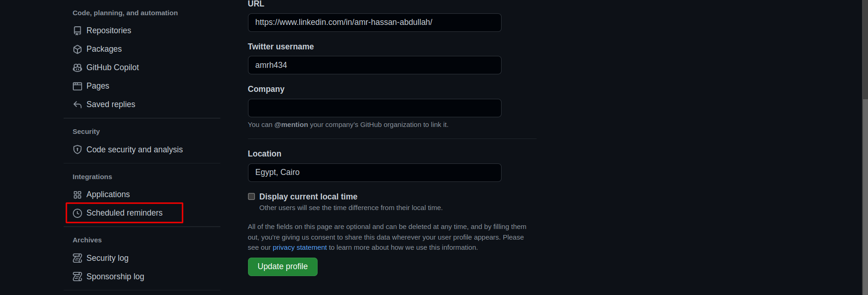Click the Repositories book icon

[x=77, y=31]
